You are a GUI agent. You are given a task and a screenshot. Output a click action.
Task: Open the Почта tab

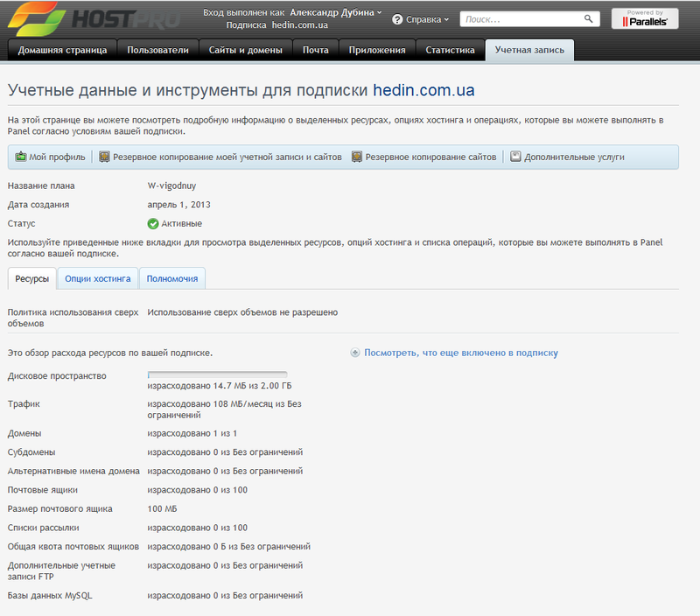(316, 50)
